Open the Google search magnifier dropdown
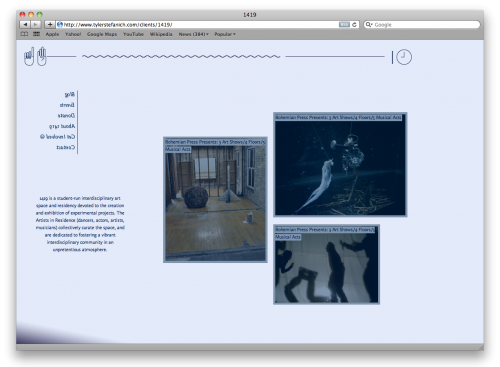Viewport: 500px width, 367px height. click(369, 25)
